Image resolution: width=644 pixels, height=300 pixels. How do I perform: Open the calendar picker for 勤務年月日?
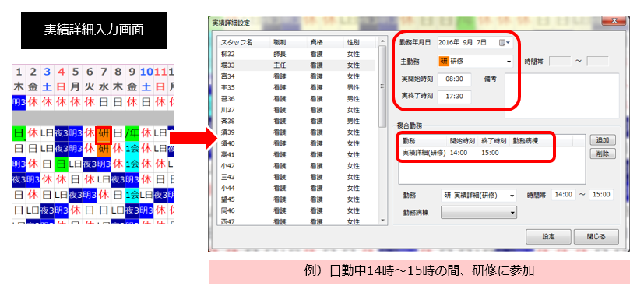click(505, 42)
